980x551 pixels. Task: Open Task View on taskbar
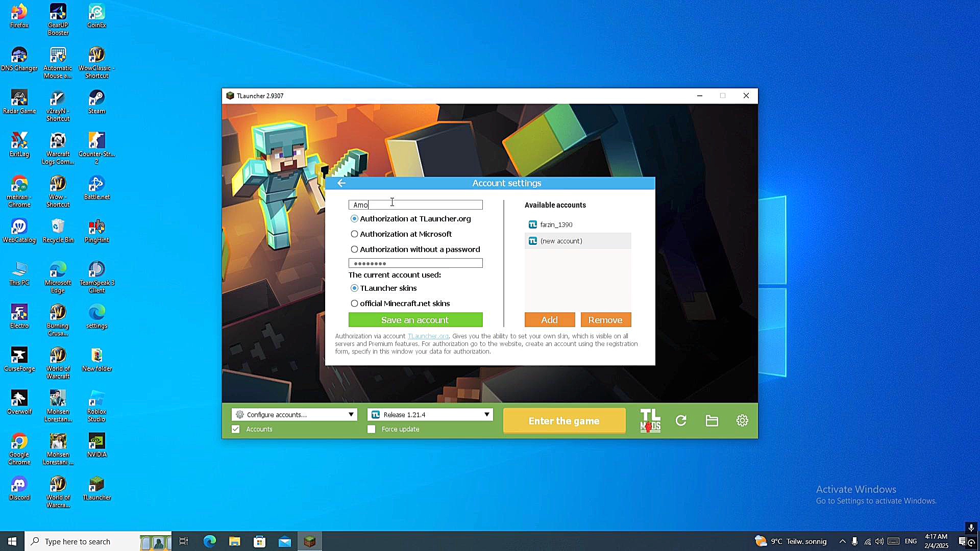184,541
